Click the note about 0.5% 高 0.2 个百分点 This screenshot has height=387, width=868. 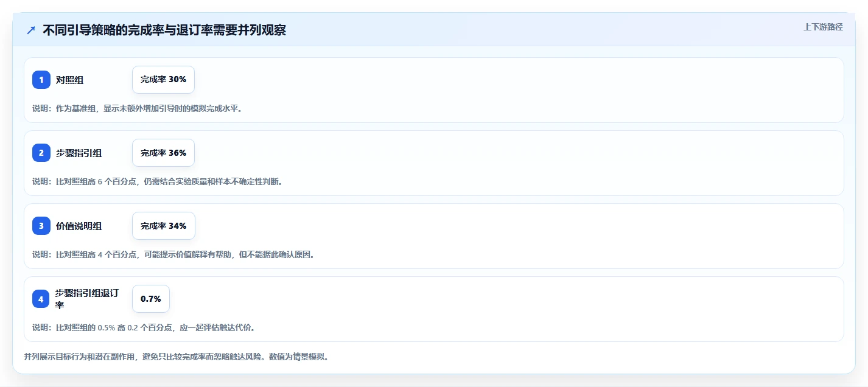click(144, 327)
